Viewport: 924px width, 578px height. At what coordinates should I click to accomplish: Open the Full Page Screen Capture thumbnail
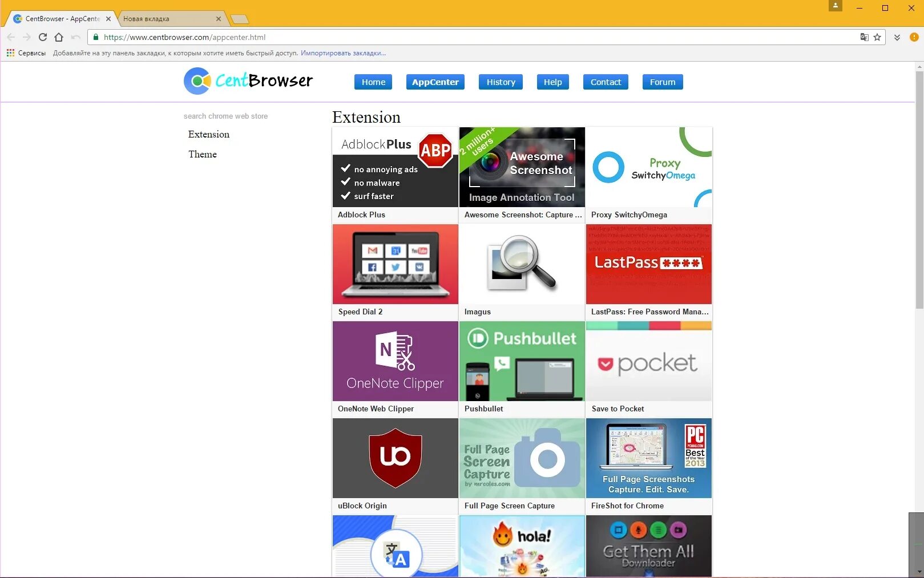[522, 458]
